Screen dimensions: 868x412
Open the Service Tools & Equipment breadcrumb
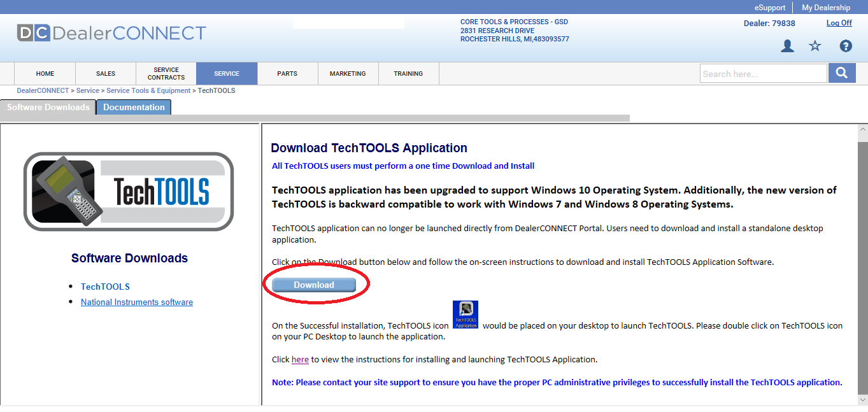(x=148, y=90)
